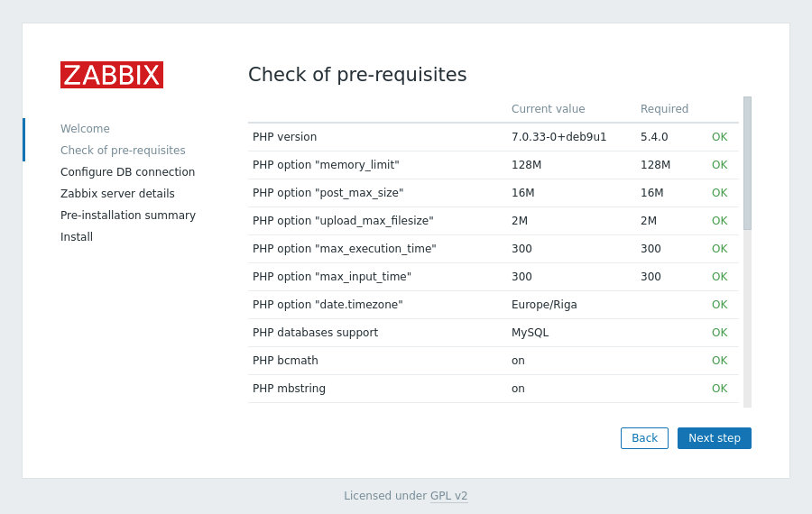Image resolution: width=812 pixels, height=514 pixels.
Task: Click the Back button
Action: [644, 438]
